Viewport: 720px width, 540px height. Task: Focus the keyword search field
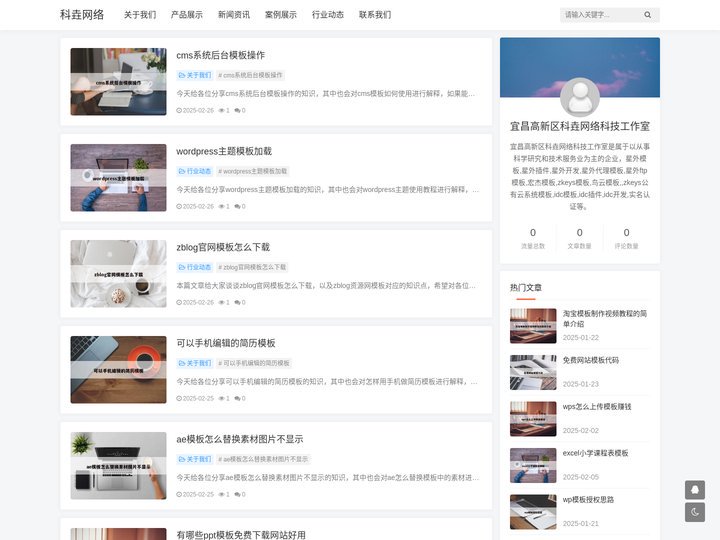click(x=601, y=15)
